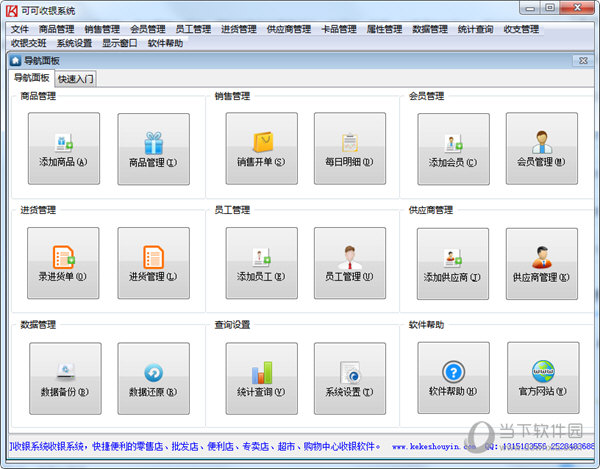
Task: Open the 员工管理 menu in menu bar
Action: tap(193, 29)
